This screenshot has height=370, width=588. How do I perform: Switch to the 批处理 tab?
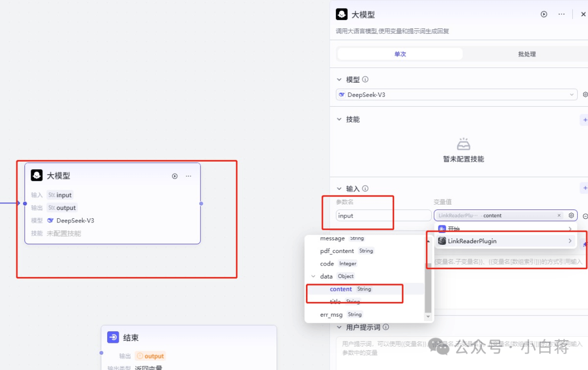click(x=526, y=54)
